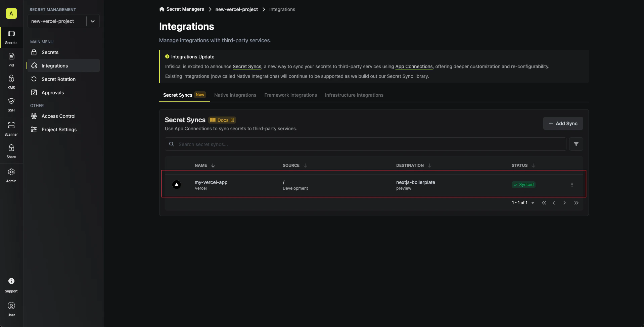
Task: Switch to the Framework Integrations tab
Action: 290,95
